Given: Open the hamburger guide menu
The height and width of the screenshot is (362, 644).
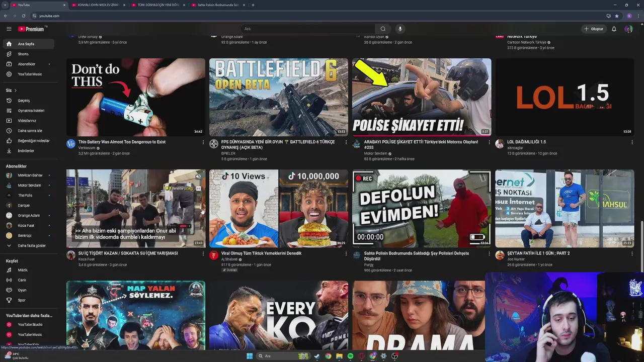Looking at the screenshot, I should tap(9, 29).
